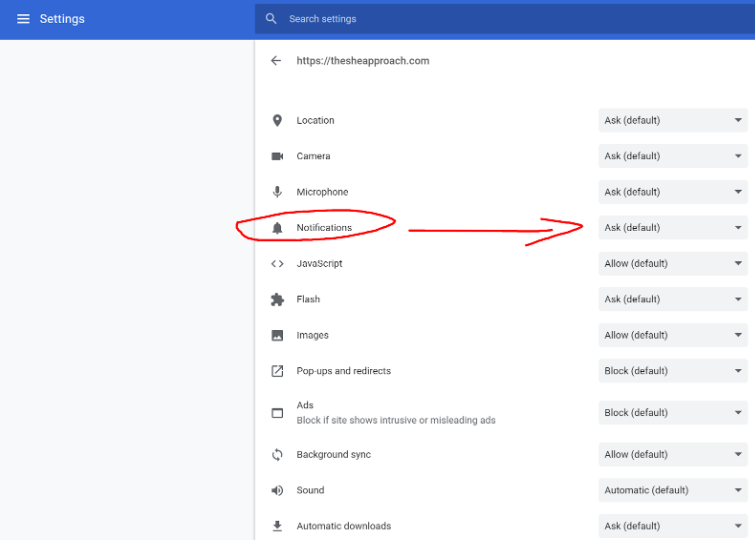Open the Camera permission dropdown
The width and height of the screenshot is (755, 540).
673,156
